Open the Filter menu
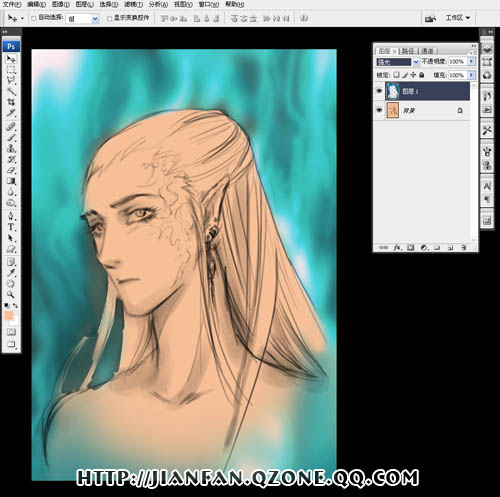 (x=133, y=4)
